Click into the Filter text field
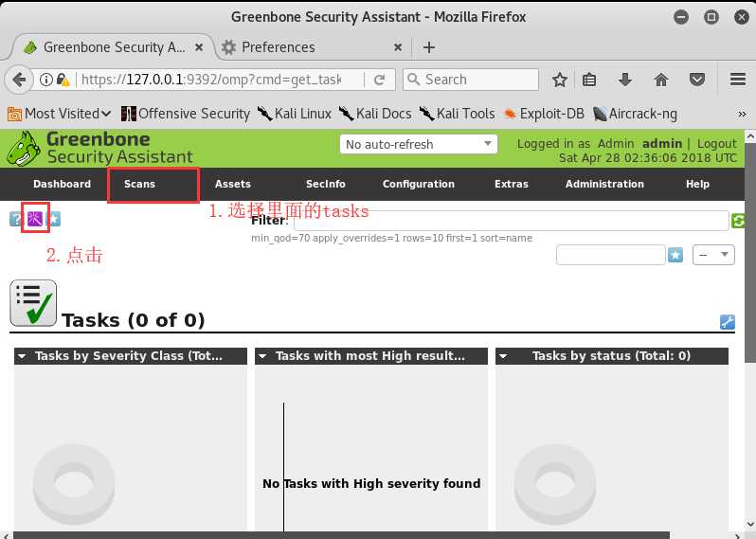756x539 pixels. tap(511, 221)
